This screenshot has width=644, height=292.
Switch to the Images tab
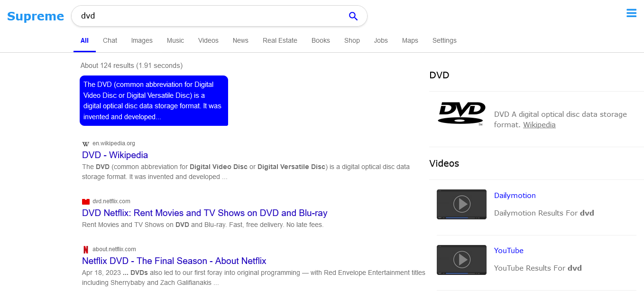(142, 40)
